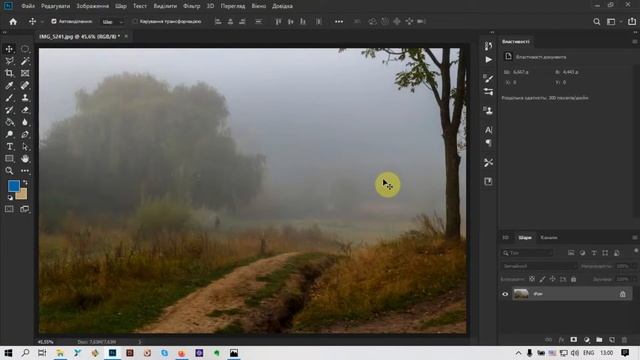Image resolution: width=640 pixels, height=360 pixels.
Task: Open the layer opacity dropdown arrow
Action: pyautogui.click(x=635, y=266)
